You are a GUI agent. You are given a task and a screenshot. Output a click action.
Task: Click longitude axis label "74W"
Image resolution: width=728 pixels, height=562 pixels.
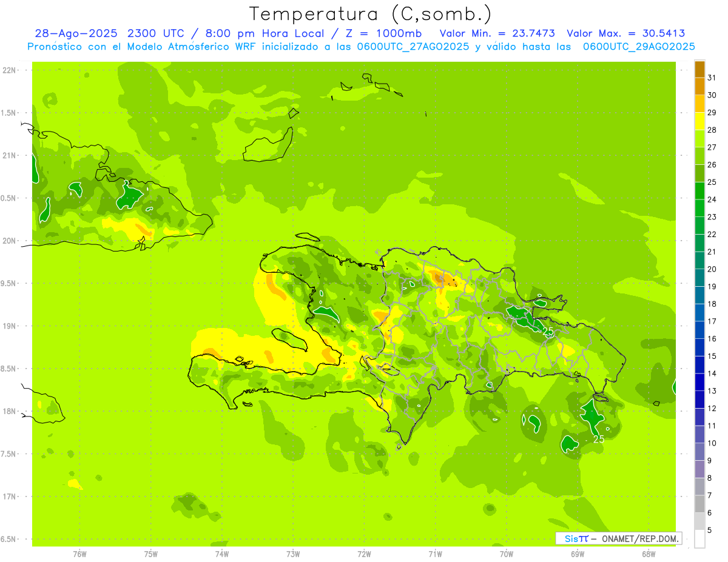click(222, 554)
